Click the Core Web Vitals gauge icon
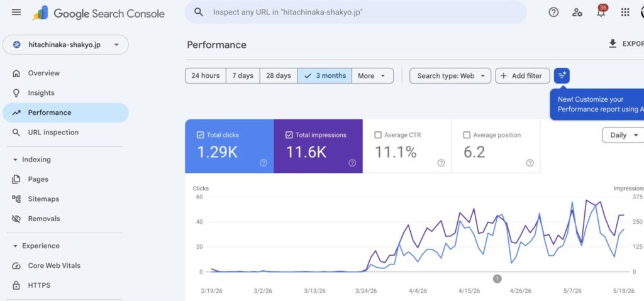644x301 pixels. pyautogui.click(x=16, y=265)
